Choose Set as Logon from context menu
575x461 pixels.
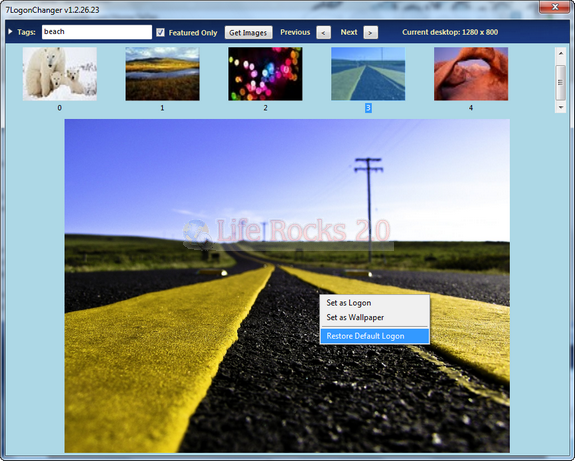click(x=374, y=303)
